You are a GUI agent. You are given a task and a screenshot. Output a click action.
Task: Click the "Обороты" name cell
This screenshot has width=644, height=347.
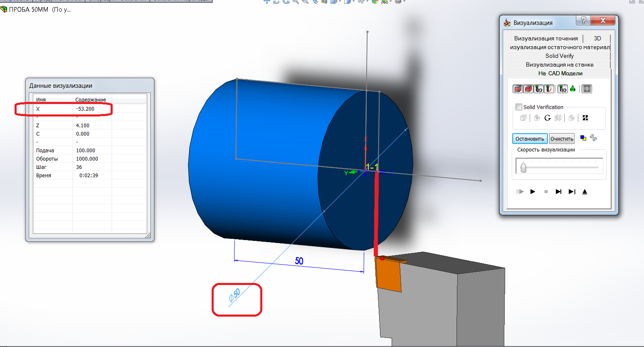click(x=47, y=159)
